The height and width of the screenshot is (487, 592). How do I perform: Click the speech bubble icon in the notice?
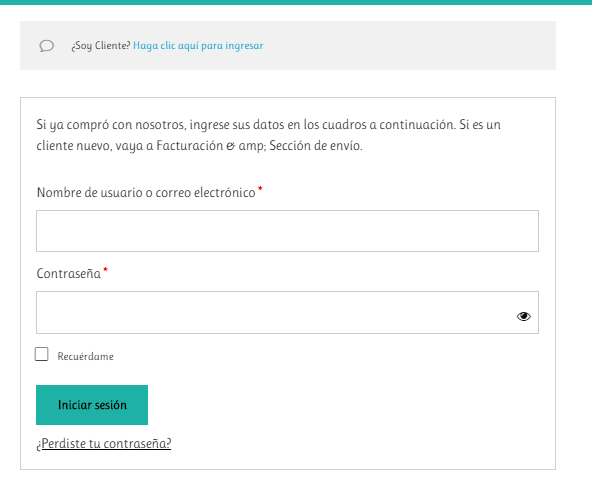[x=47, y=46]
